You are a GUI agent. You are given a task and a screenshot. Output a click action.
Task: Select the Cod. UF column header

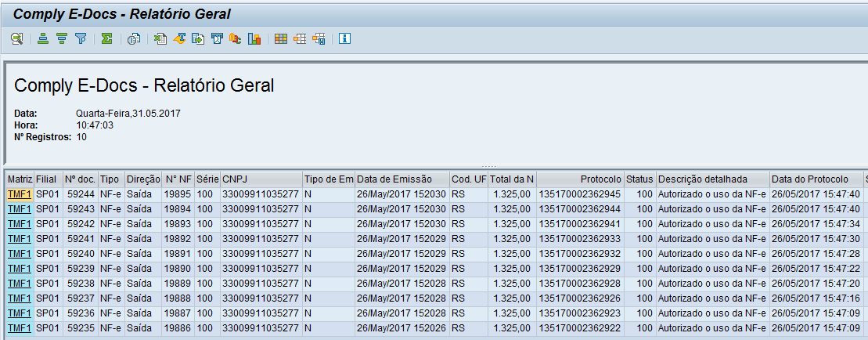[x=469, y=179]
